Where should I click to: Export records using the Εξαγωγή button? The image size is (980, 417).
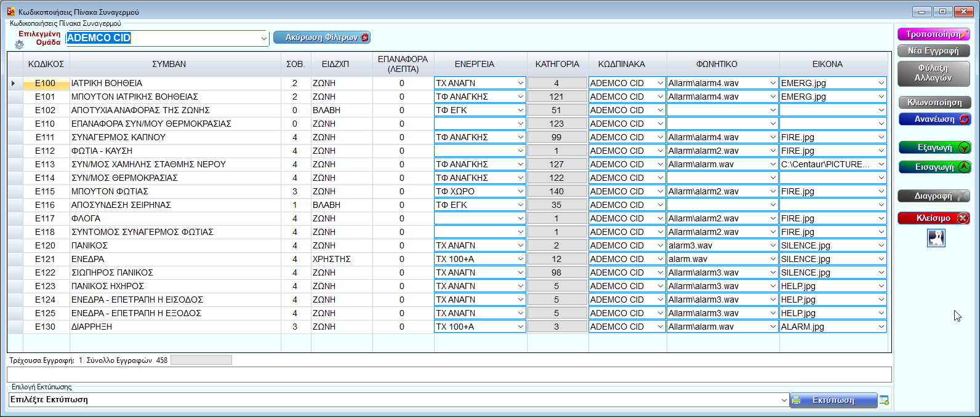coord(934,148)
